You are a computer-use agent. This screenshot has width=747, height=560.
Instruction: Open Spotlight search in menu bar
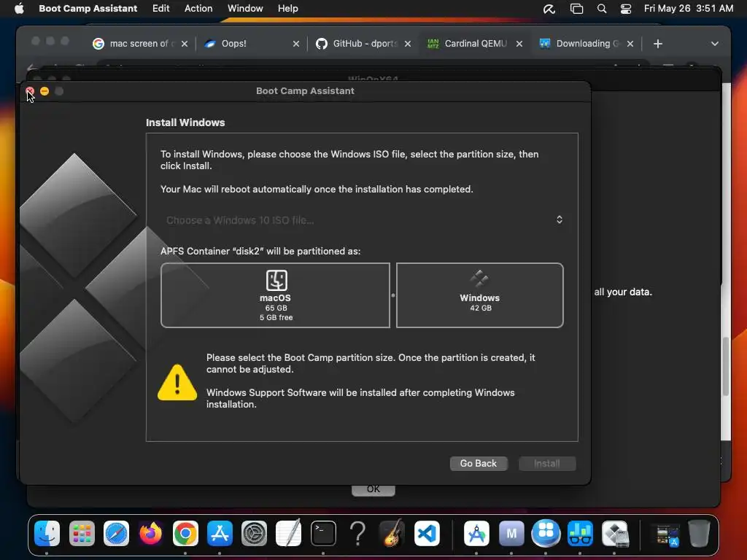(x=602, y=9)
